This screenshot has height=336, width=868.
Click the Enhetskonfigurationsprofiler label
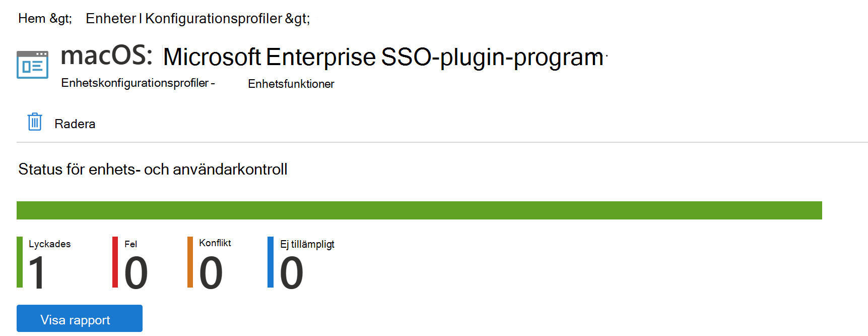tap(136, 83)
